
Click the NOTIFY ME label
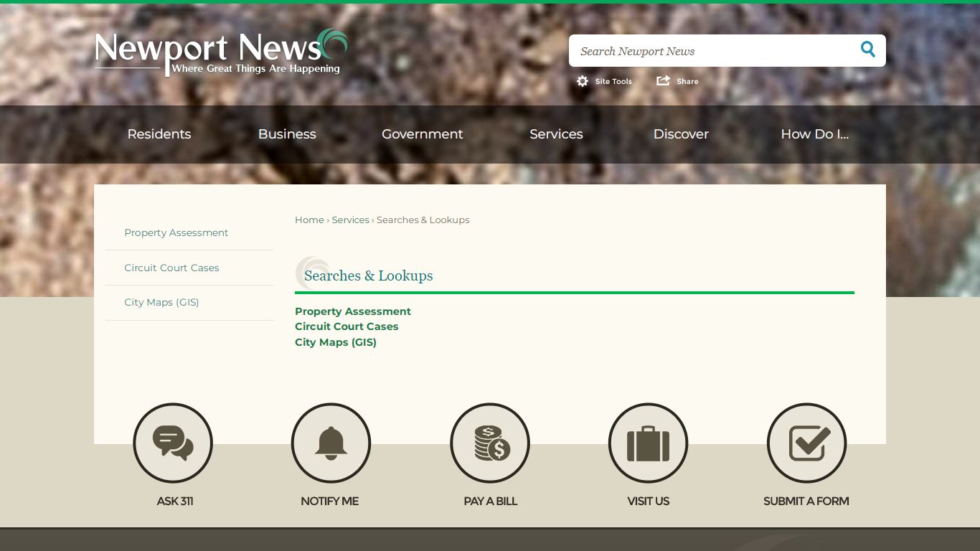(x=329, y=501)
